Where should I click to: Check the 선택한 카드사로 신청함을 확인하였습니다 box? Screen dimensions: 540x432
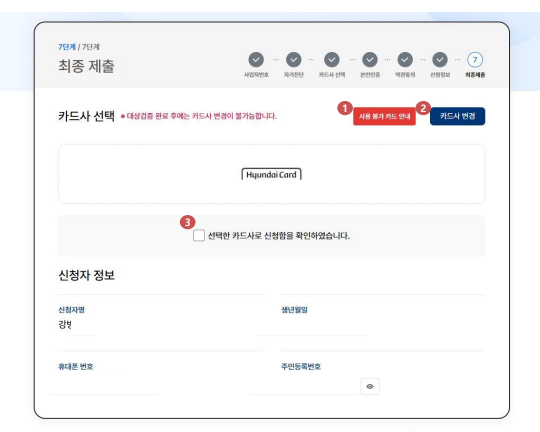coord(199,235)
